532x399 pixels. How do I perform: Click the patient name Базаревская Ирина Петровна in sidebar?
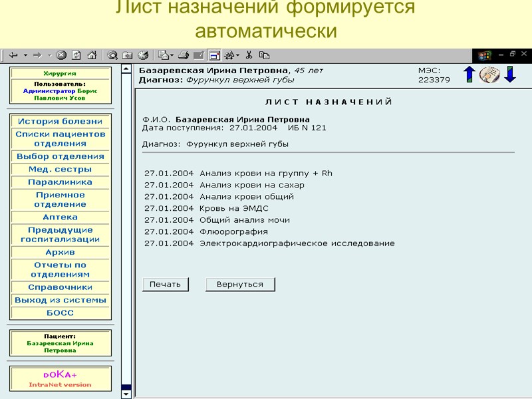click(60, 346)
